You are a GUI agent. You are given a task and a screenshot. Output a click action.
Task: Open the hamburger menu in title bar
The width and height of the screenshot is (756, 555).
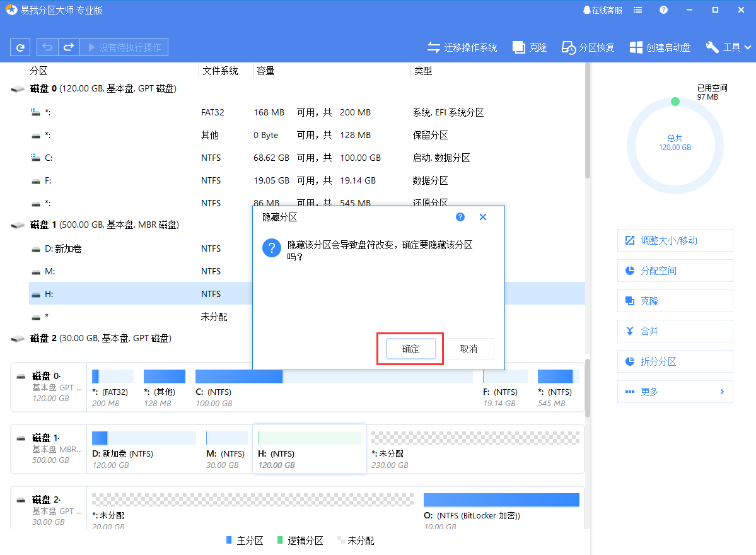(638, 10)
